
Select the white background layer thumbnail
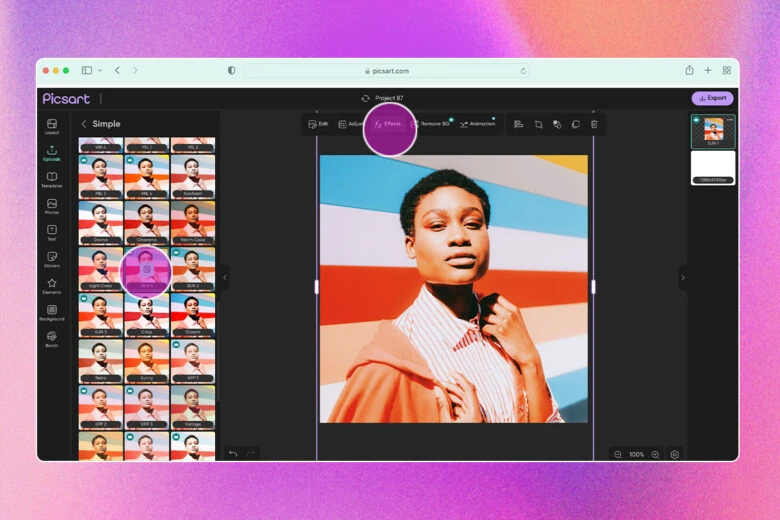pos(713,168)
